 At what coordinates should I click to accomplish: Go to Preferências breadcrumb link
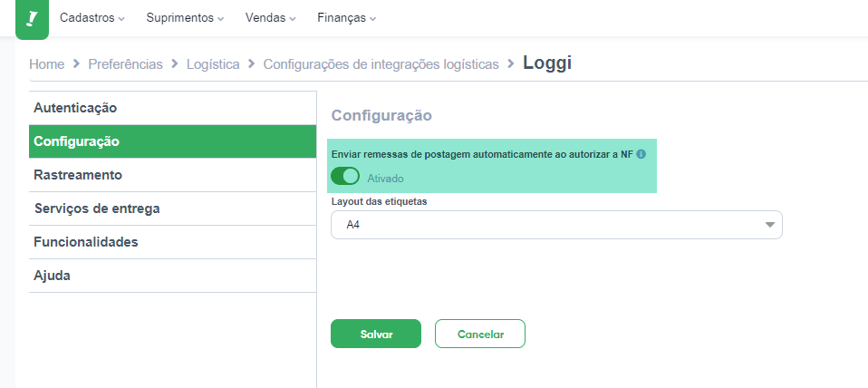tap(126, 64)
